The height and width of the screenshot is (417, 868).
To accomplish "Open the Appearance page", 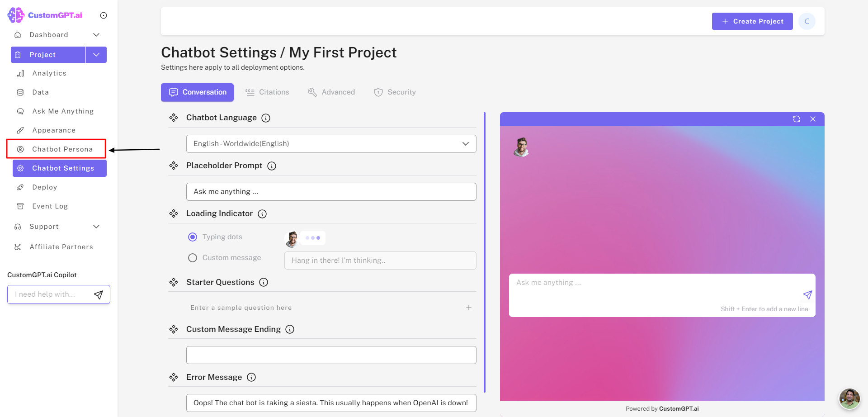I will tap(54, 130).
